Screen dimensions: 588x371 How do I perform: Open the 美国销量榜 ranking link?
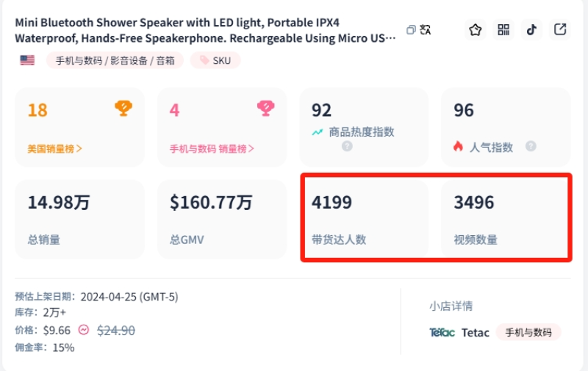coord(55,148)
